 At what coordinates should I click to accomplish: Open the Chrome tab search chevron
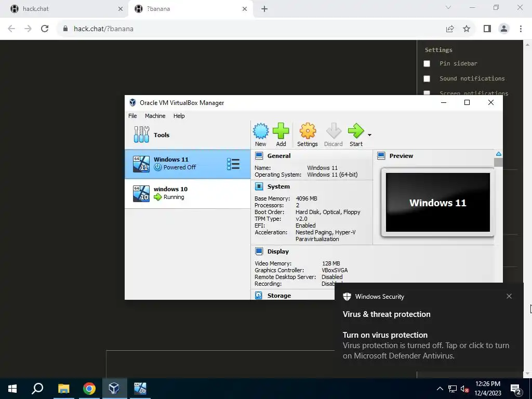point(448,7)
